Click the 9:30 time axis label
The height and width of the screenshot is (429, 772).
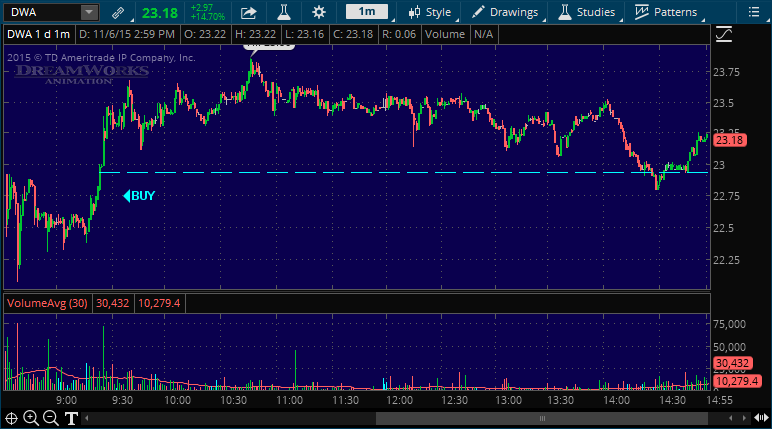(122, 400)
